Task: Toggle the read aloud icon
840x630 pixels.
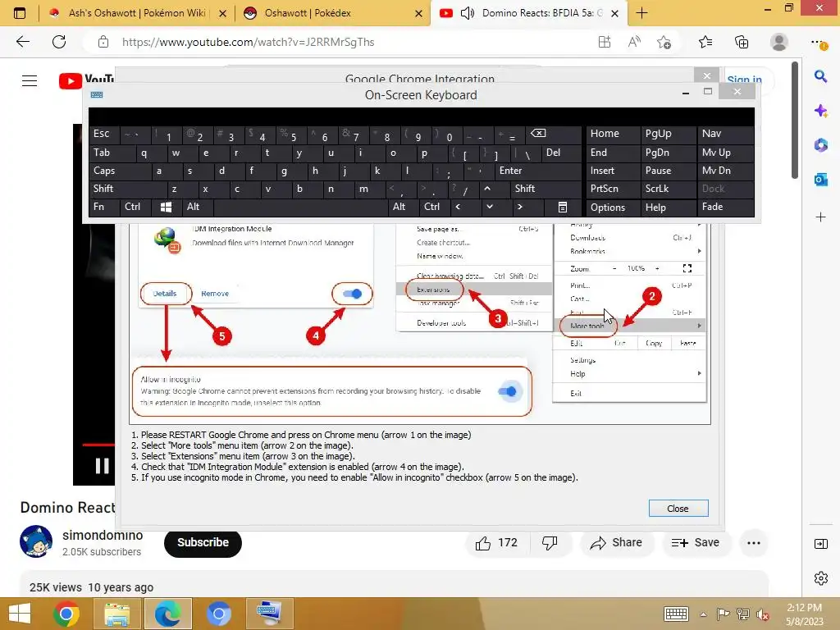Action: [634, 42]
